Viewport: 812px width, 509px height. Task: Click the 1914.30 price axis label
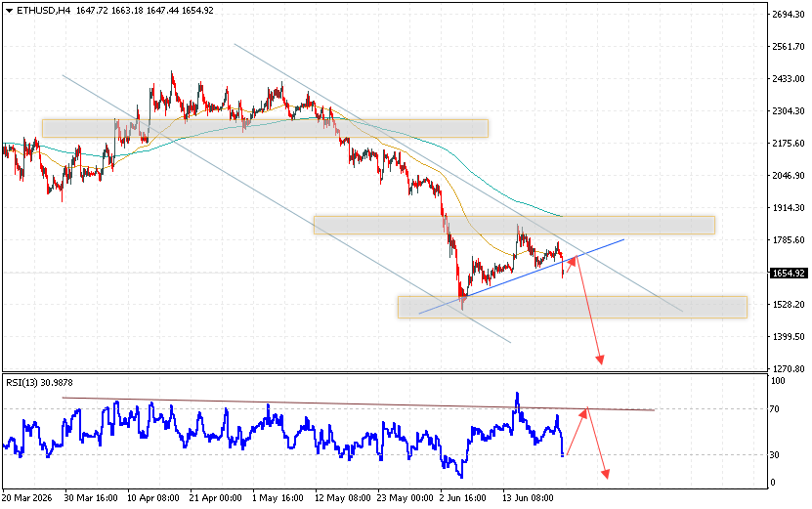pos(789,208)
